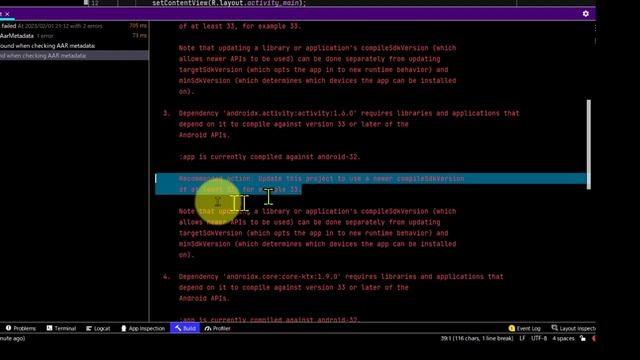Click the setContentView code line in editor

[x=229, y=3]
